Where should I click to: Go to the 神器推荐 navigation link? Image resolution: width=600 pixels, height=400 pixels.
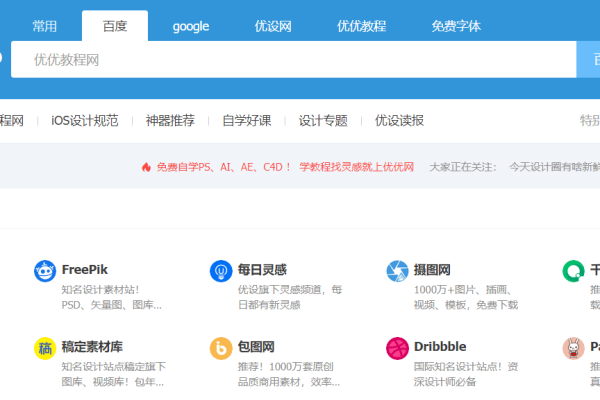coord(170,121)
